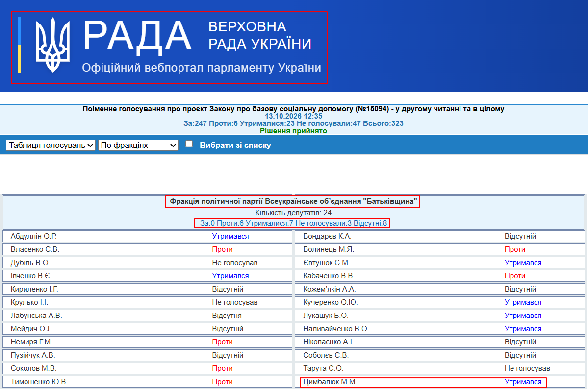Viewport: 588px width, 389px height.
Task: Select deputy 'Соболєв С.В.'
Action: [326, 355]
